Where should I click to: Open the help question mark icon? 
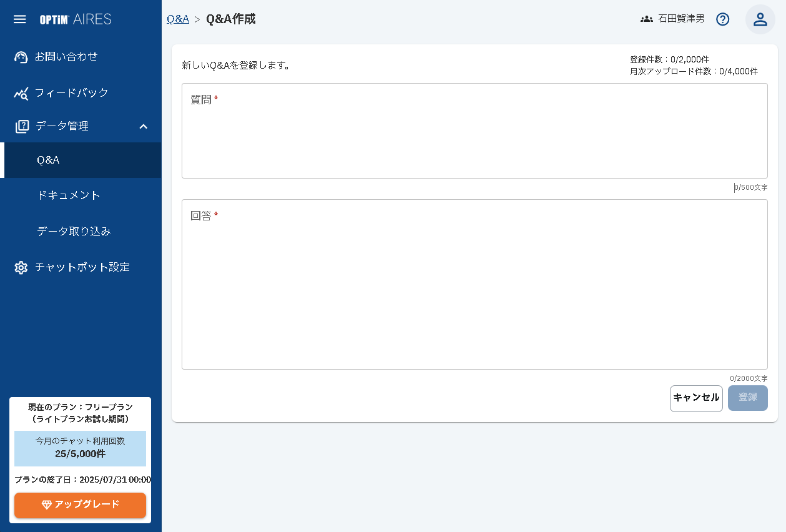pyautogui.click(x=723, y=19)
